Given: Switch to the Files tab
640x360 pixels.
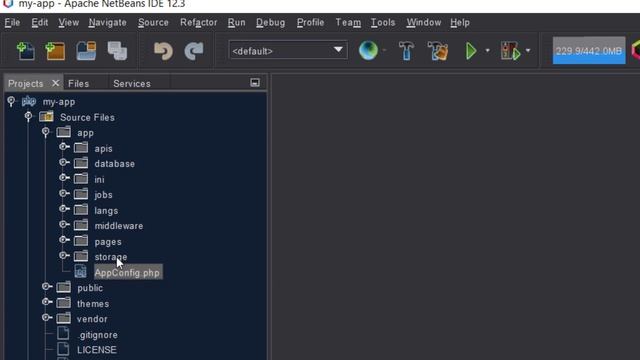Looking at the screenshot, I should point(78,84).
